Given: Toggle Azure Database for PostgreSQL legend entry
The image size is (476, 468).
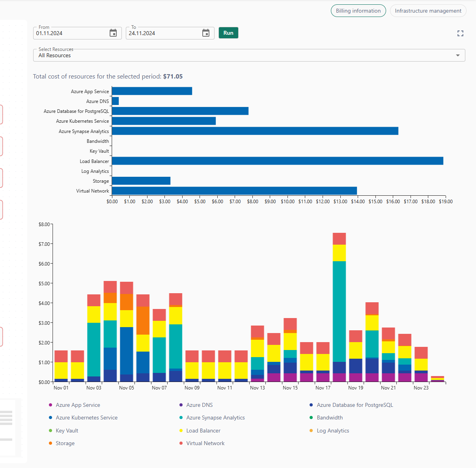Looking at the screenshot, I should click(x=351, y=405).
